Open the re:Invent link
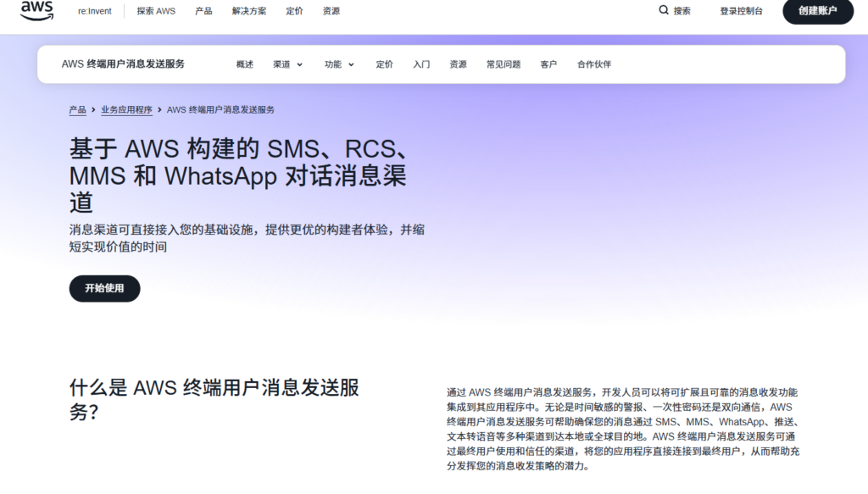Screen dimensions: 868x494 pos(95,11)
